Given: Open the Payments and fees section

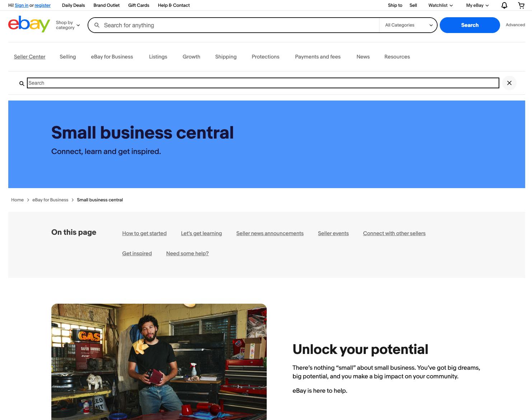Looking at the screenshot, I should 317,57.
